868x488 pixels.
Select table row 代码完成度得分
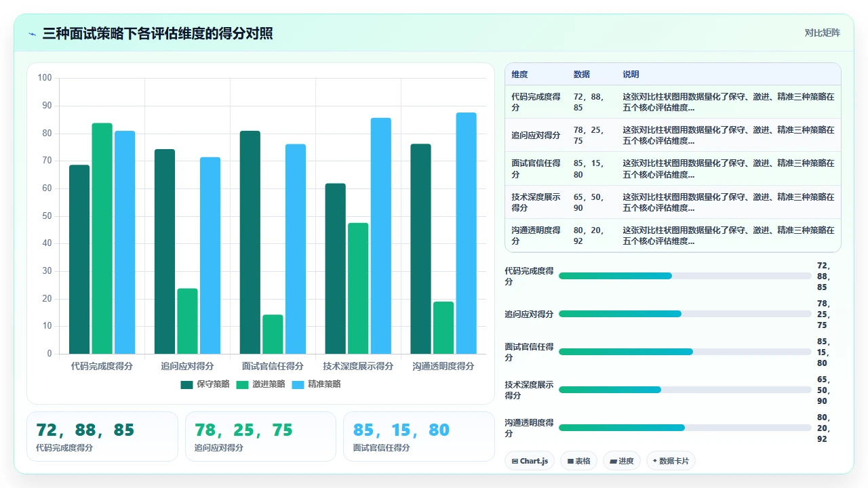pos(673,102)
